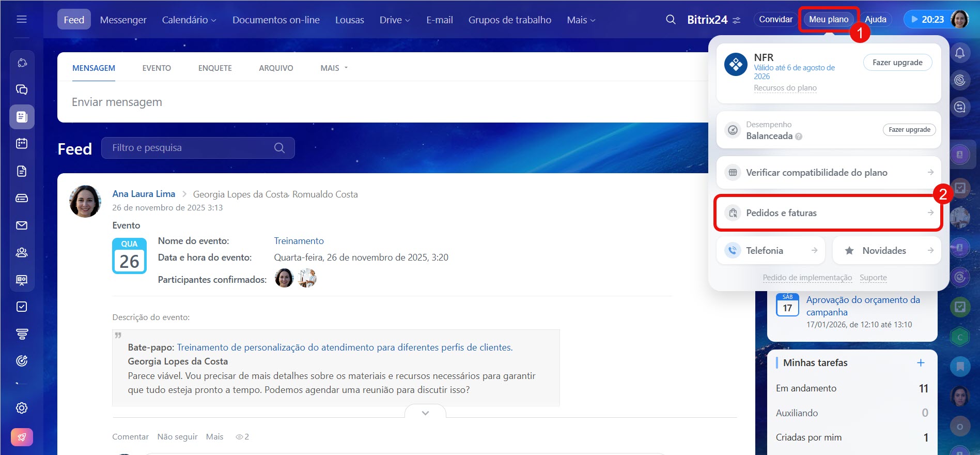Expand the collapsed event post chevron
Image resolution: width=980 pixels, height=455 pixels.
coord(425,413)
